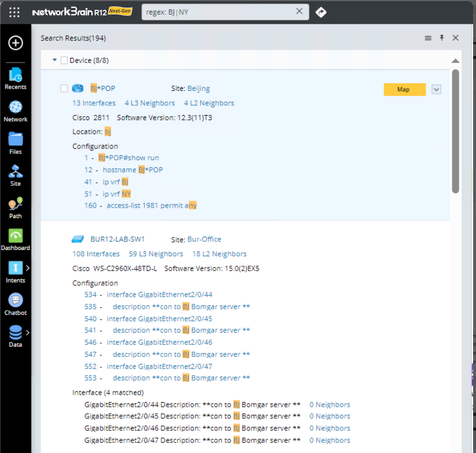Viewport: 476px width, 453px height.
Task: Open 0 Neighbors for GigabitEthernet2/0/44
Action: (x=329, y=405)
